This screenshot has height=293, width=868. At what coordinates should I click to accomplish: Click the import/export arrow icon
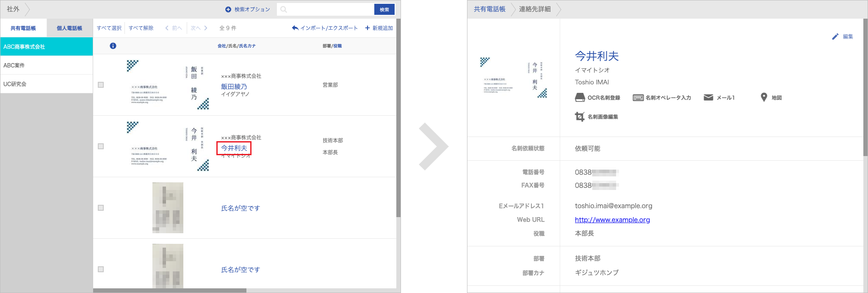pos(295,28)
